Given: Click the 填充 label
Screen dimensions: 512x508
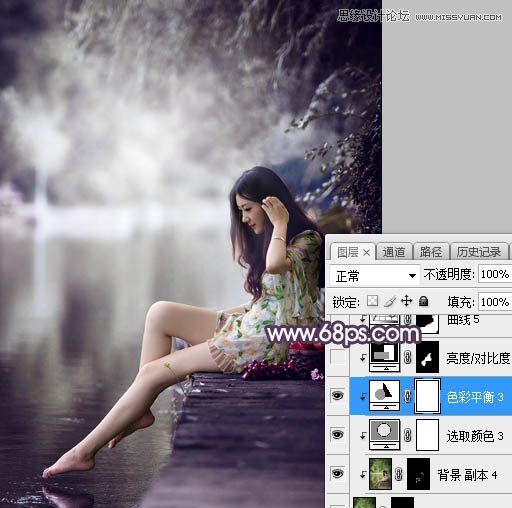Looking at the screenshot, I should 461,302.
